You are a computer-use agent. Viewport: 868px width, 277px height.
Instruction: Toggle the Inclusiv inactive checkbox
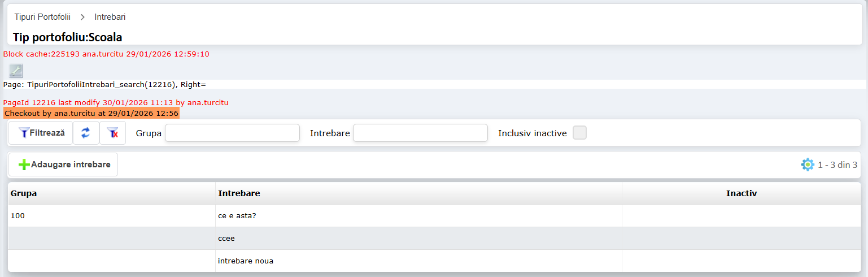579,133
